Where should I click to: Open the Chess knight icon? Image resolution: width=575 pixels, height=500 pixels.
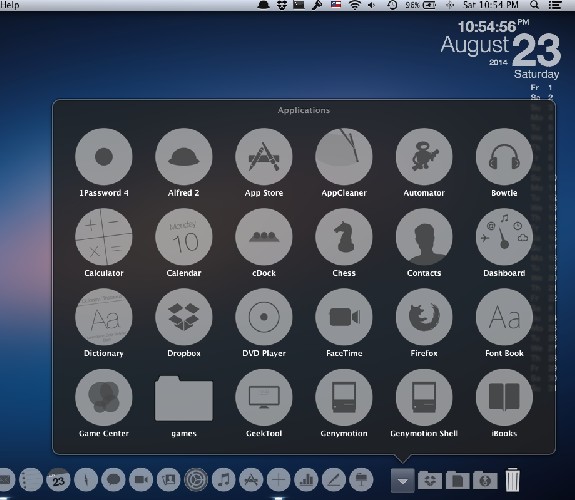click(x=344, y=237)
